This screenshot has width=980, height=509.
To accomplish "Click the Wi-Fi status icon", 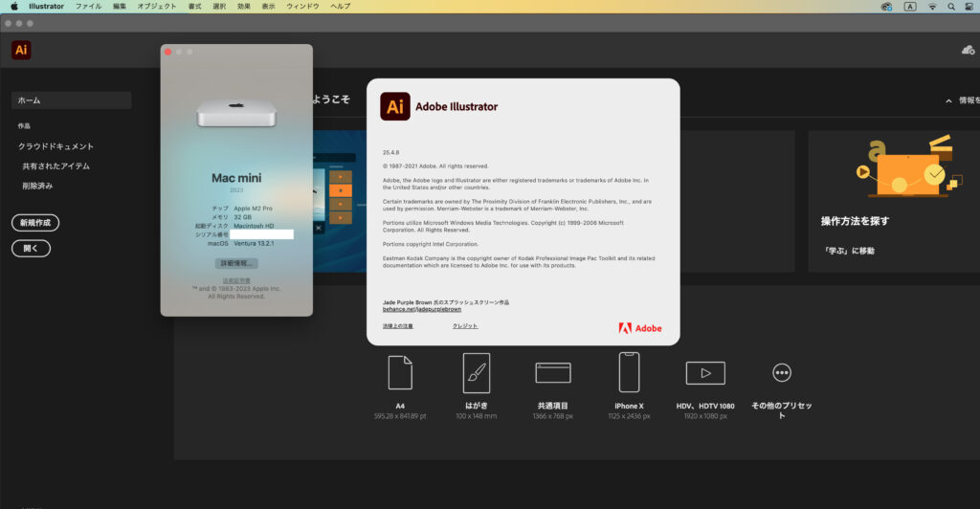I will pos(932,7).
